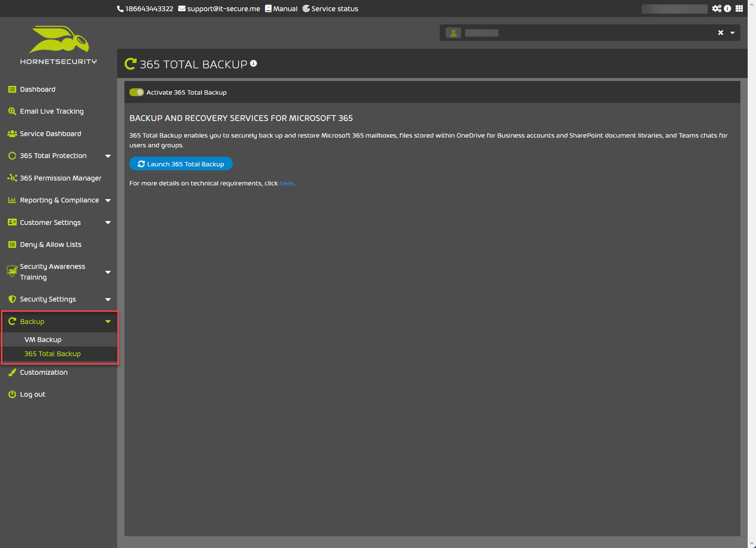This screenshot has height=548, width=756.
Task: Open the gears settings icon in top bar
Action: 716,8
